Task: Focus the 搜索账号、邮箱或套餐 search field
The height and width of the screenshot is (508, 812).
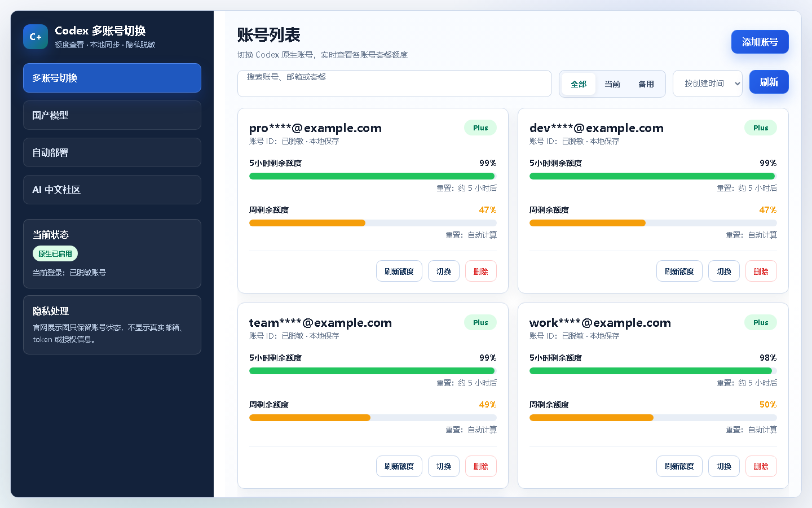Action: [394, 84]
